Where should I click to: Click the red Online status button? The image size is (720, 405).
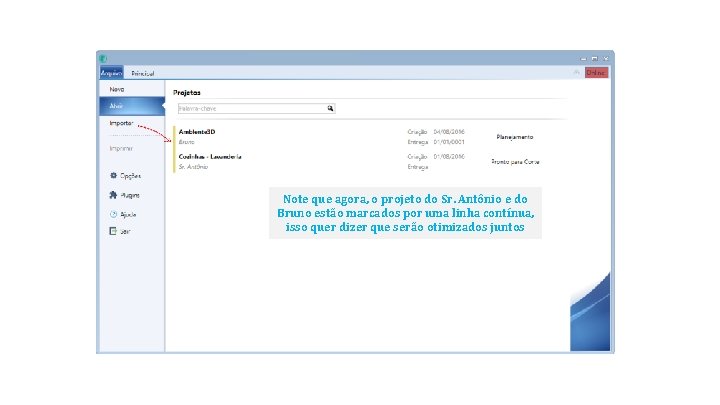(x=596, y=73)
